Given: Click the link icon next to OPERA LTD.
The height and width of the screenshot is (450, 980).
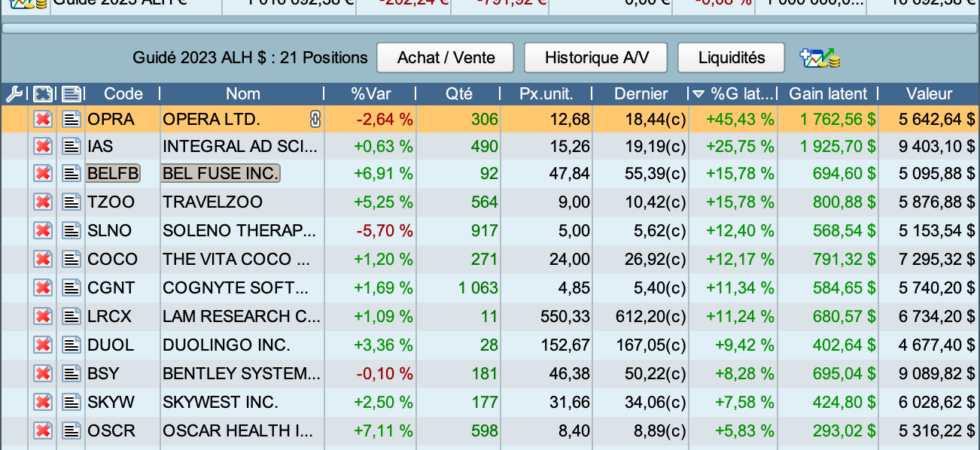Looking at the screenshot, I should click(315, 119).
